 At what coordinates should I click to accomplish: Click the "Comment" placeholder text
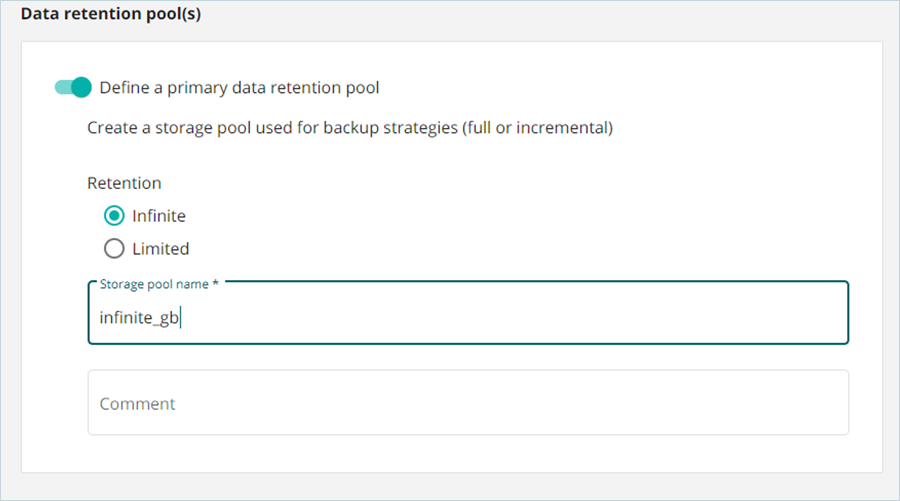(x=137, y=404)
